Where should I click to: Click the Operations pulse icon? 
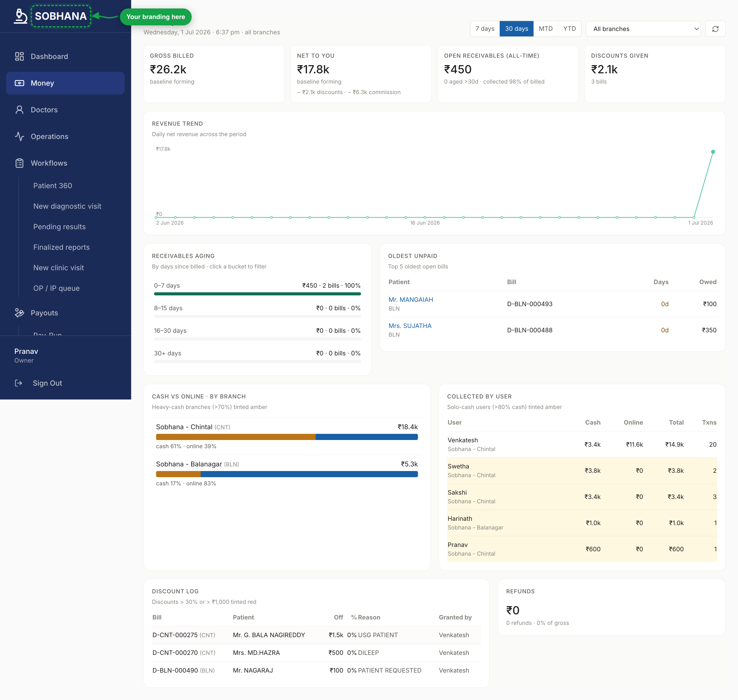(x=19, y=136)
